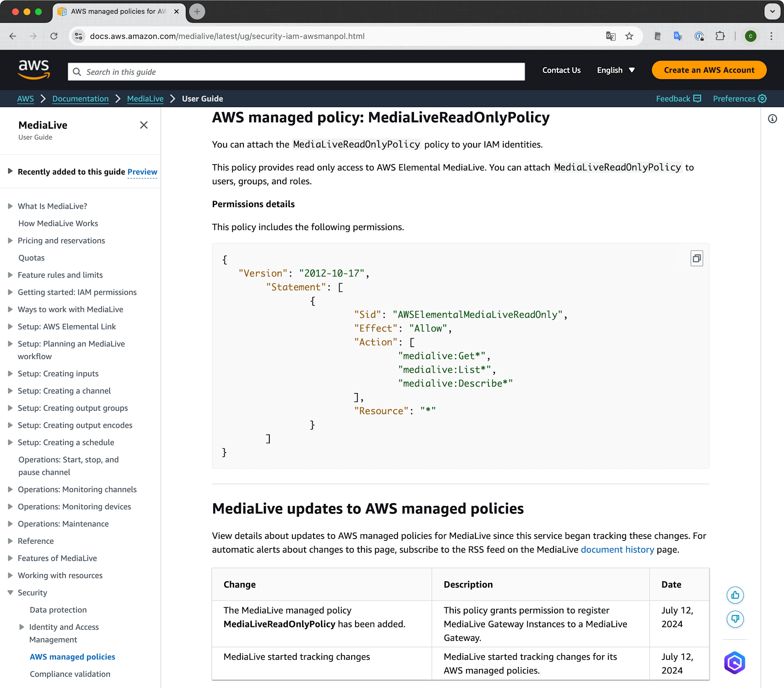Click the AWS logo in header

click(34, 70)
